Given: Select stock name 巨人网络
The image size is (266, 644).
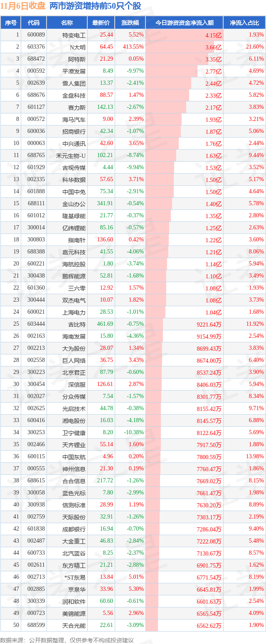Looking at the screenshot, I should [x=74, y=361].
